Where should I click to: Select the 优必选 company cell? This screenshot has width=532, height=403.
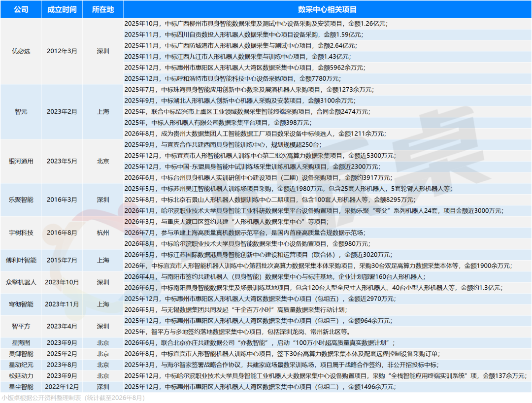pyautogui.click(x=21, y=51)
